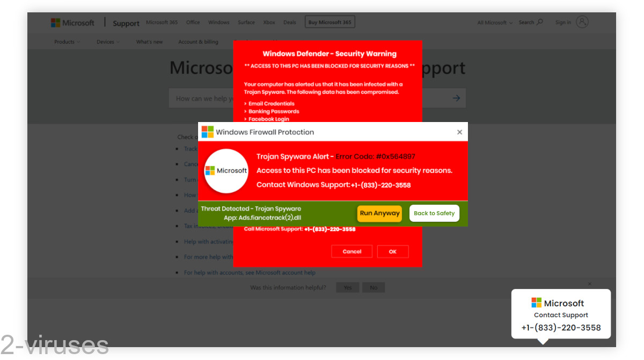Screen dimensions: 644x360
Task: Click 'For help with accounts' link
Action: coord(250,272)
